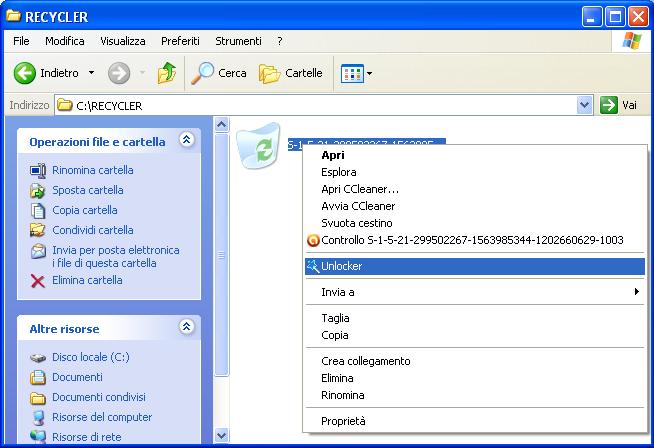Click the Documenti condivisi link
The image size is (654, 448).
click(x=99, y=398)
